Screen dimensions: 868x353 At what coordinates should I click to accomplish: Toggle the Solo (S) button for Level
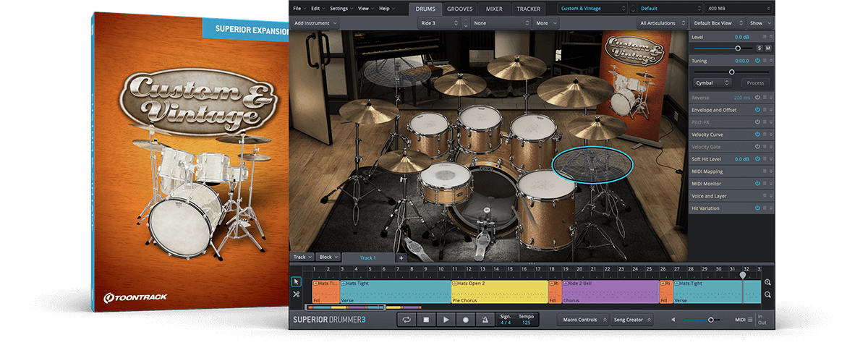point(759,48)
